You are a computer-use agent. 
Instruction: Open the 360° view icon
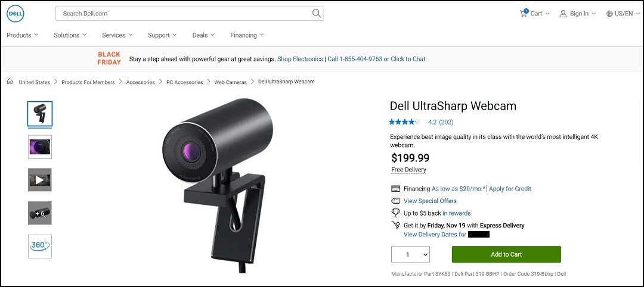pyautogui.click(x=40, y=246)
